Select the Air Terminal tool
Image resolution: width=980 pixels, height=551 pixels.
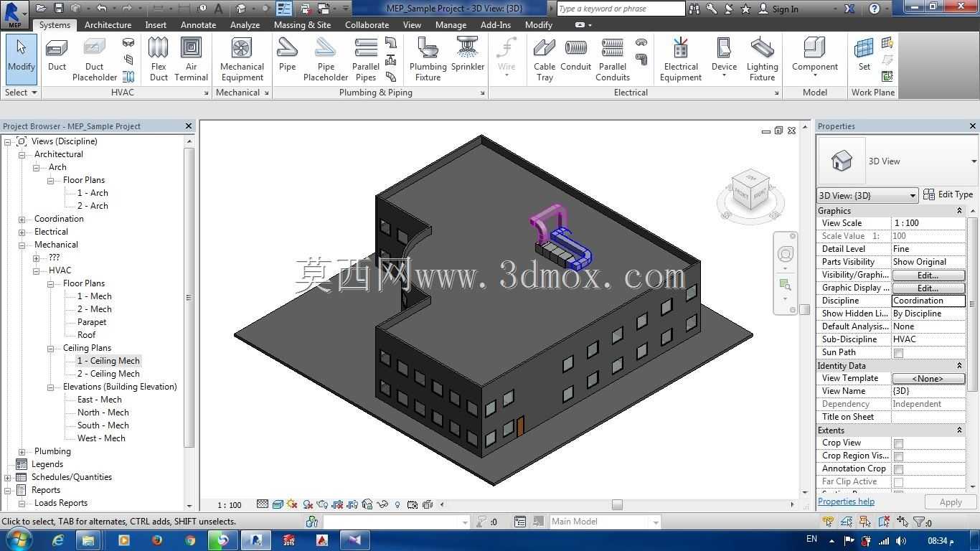pyautogui.click(x=191, y=59)
